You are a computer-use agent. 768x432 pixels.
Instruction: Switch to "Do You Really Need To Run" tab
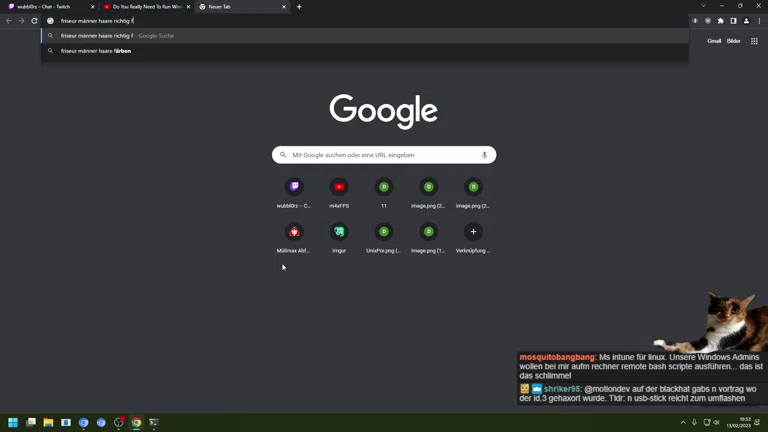tap(145, 7)
